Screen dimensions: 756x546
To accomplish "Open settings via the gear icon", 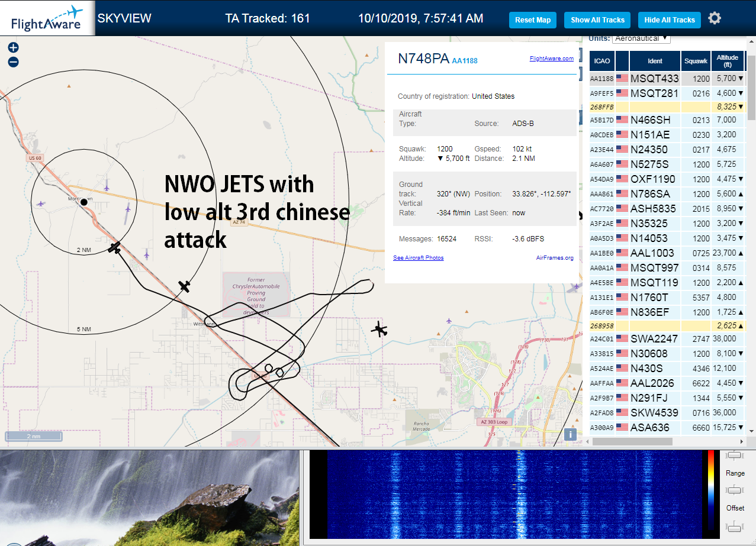I will tap(715, 18).
